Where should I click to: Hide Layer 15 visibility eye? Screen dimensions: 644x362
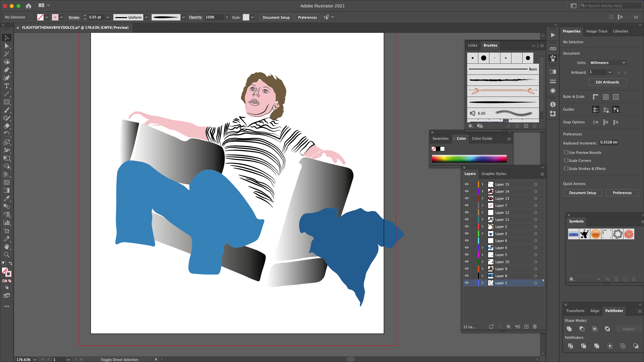click(467, 184)
